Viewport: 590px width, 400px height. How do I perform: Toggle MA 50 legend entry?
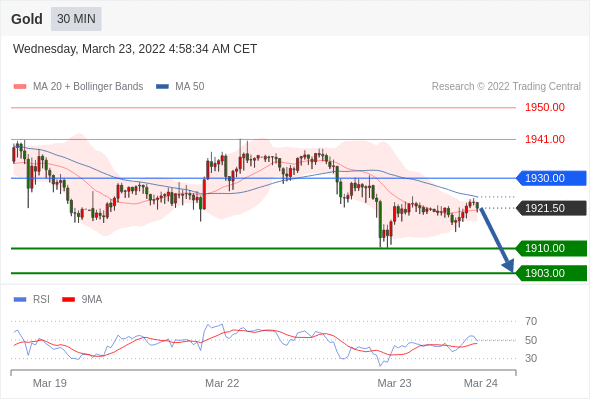tap(180, 87)
